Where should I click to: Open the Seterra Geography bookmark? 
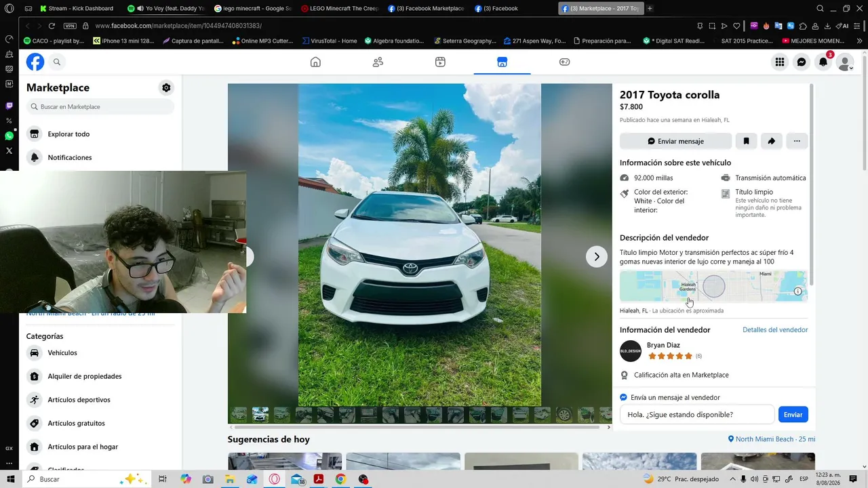coord(465,41)
